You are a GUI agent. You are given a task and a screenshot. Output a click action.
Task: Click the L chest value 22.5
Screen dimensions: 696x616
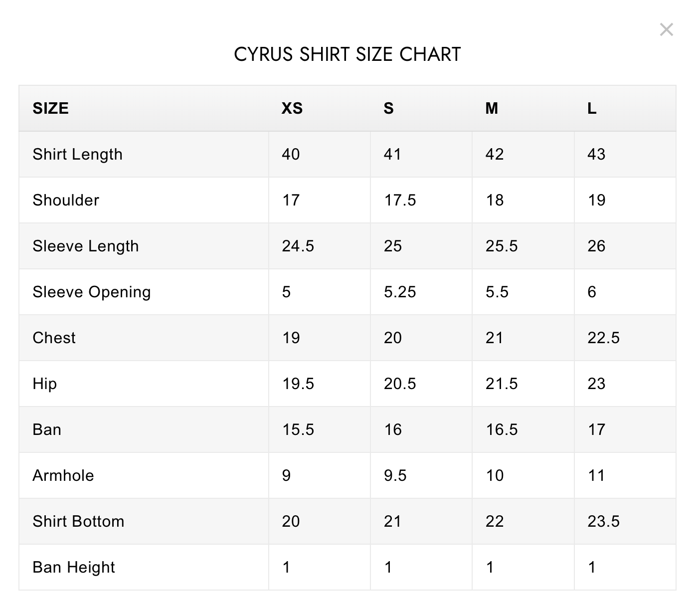point(603,338)
